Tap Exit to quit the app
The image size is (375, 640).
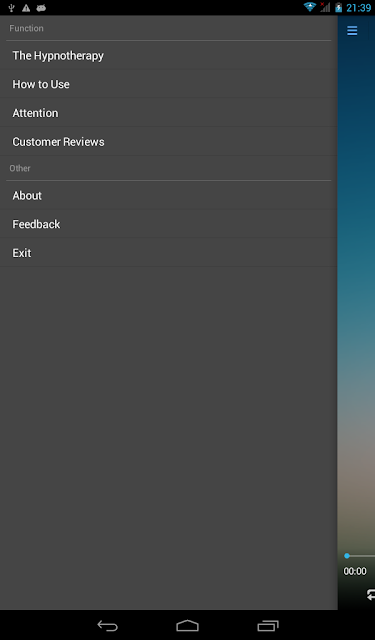[169, 253]
